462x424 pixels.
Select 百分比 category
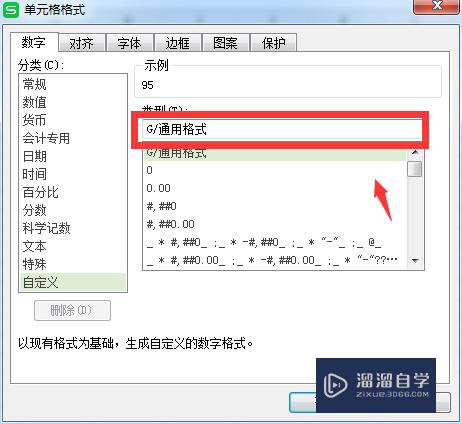(x=73, y=192)
